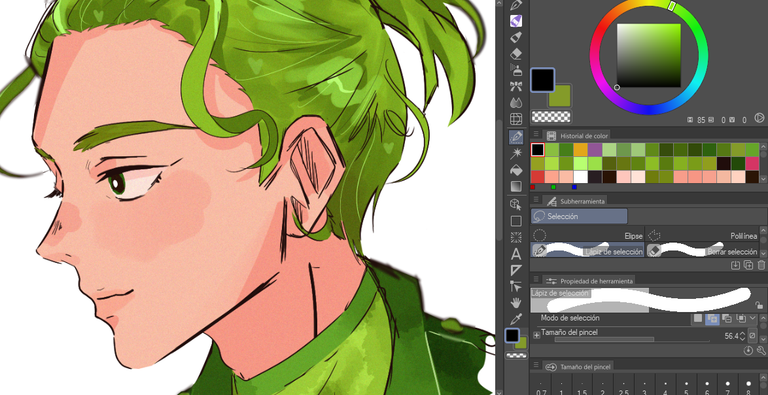This screenshot has height=395, width=768.
Task: Open the Propiedad de herramienta tab
Action: [590, 281]
